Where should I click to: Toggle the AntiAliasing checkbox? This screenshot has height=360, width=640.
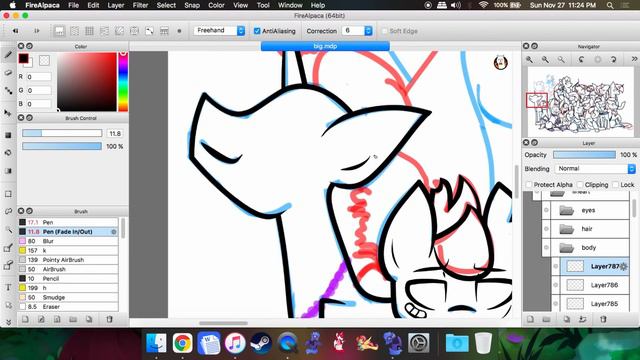coord(257,31)
